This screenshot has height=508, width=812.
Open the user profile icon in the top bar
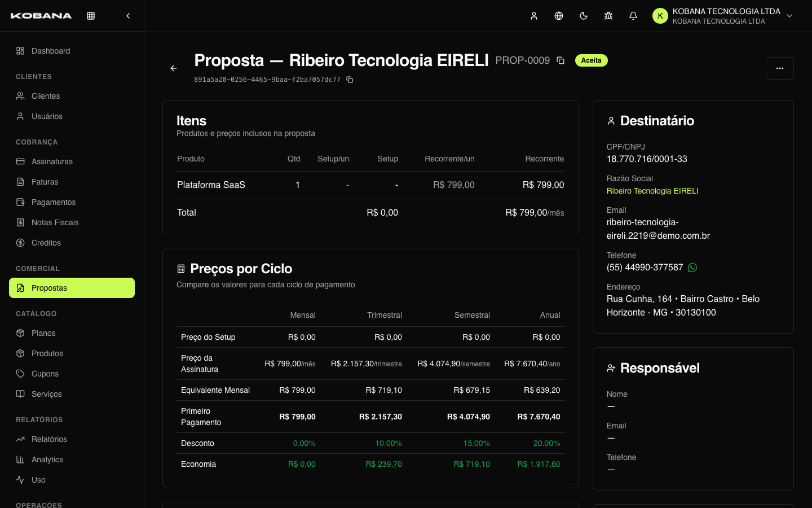pyautogui.click(x=534, y=16)
